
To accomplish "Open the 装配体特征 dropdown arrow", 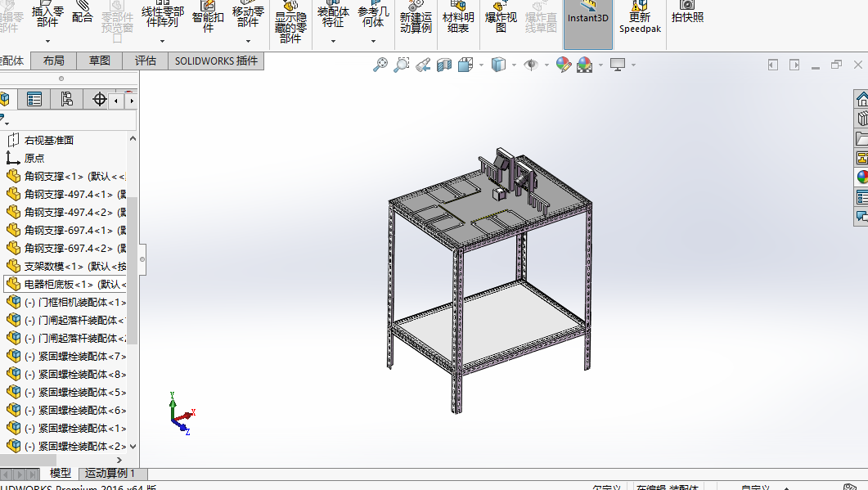I will [333, 42].
